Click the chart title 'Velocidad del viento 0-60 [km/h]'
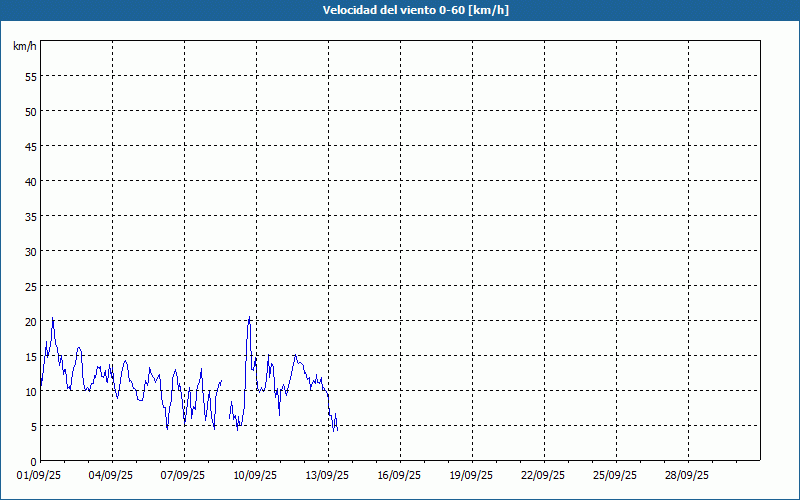The height and width of the screenshot is (500, 800). pyautogui.click(x=416, y=10)
